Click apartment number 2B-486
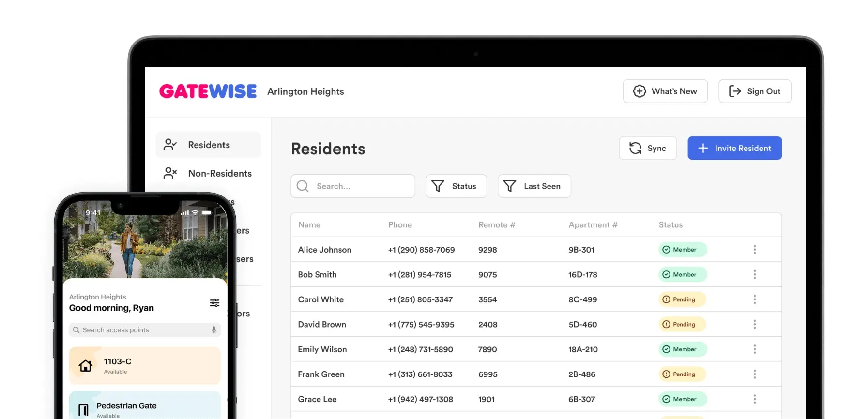Viewport: 868px width, 419px height. pyautogui.click(x=582, y=374)
